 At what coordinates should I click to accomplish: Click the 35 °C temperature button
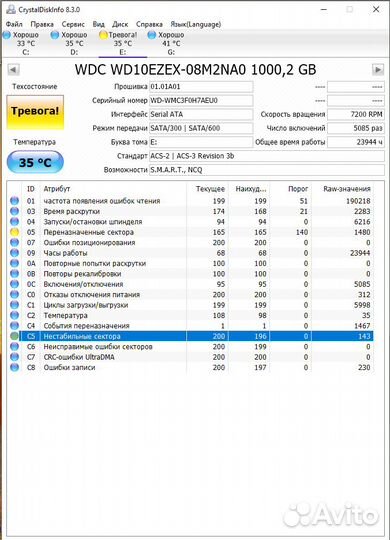coord(35,162)
